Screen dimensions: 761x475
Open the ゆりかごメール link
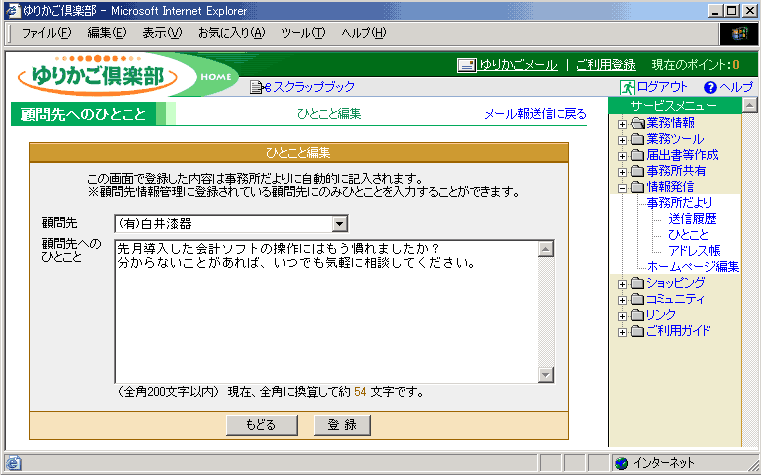(x=518, y=65)
